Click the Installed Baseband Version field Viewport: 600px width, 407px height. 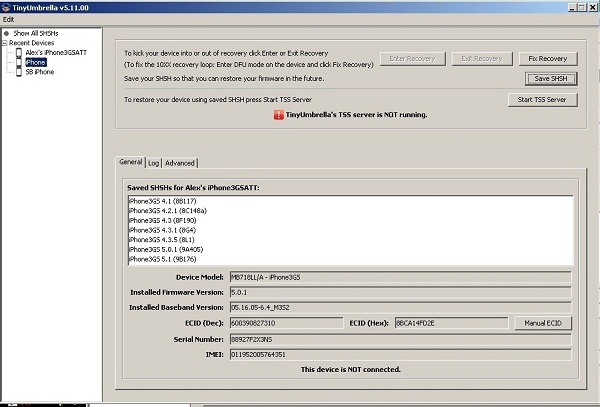401,308
